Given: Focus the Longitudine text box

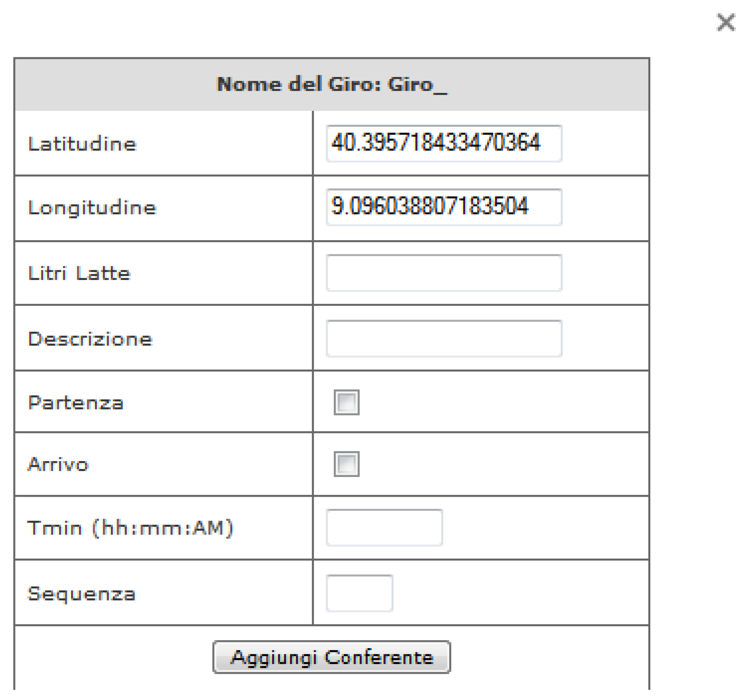Looking at the screenshot, I should [x=443, y=207].
